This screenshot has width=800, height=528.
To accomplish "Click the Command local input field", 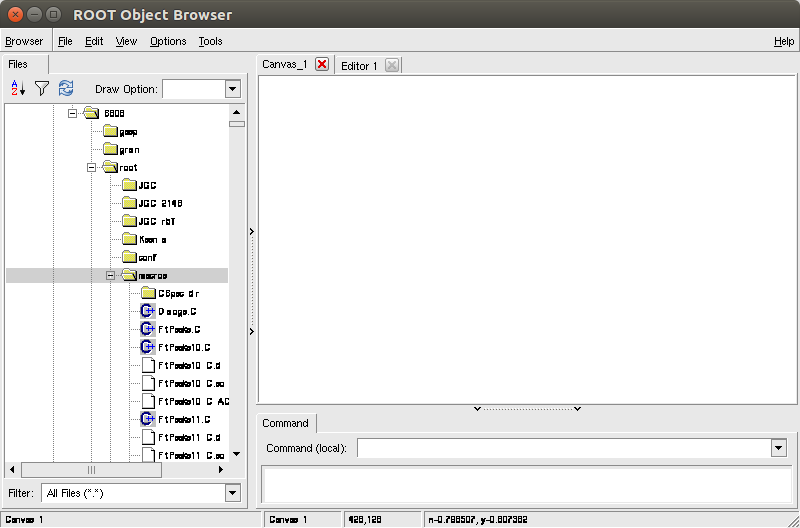I will point(563,448).
